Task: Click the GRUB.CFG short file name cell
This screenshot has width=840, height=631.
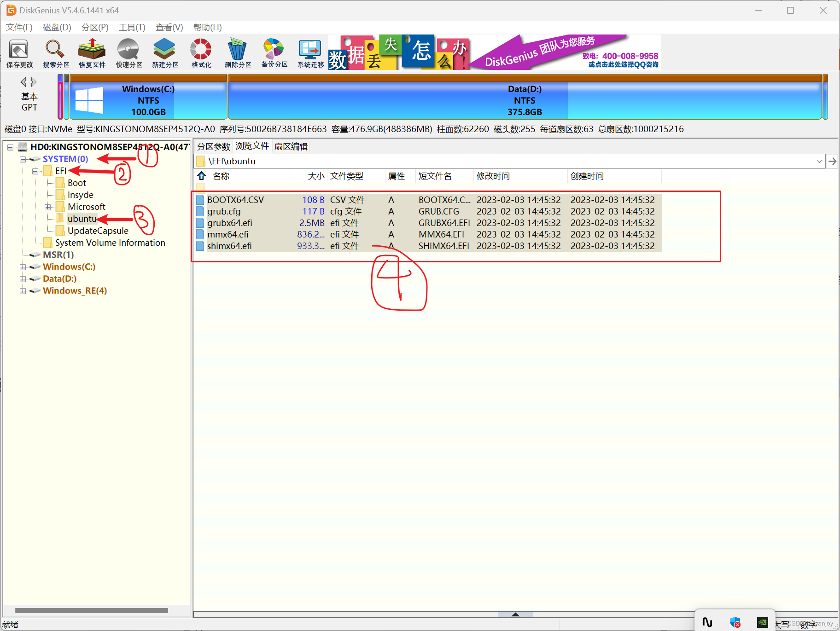Action: pyautogui.click(x=439, y=211)
